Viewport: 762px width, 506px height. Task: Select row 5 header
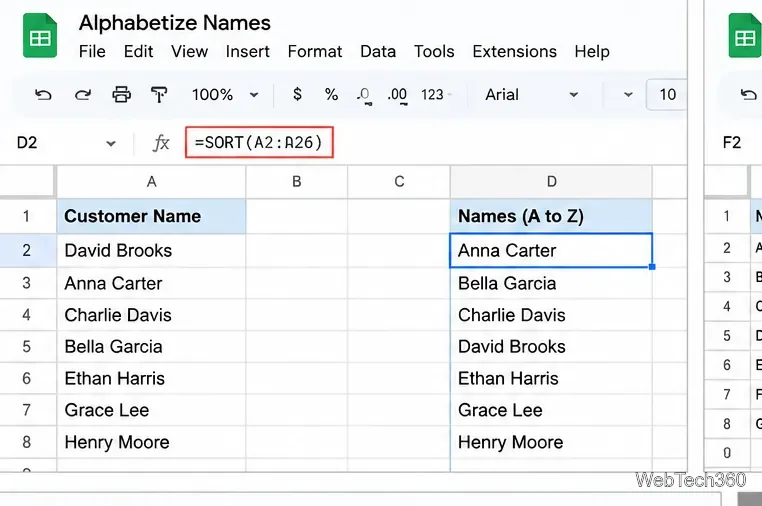[27, 347]
